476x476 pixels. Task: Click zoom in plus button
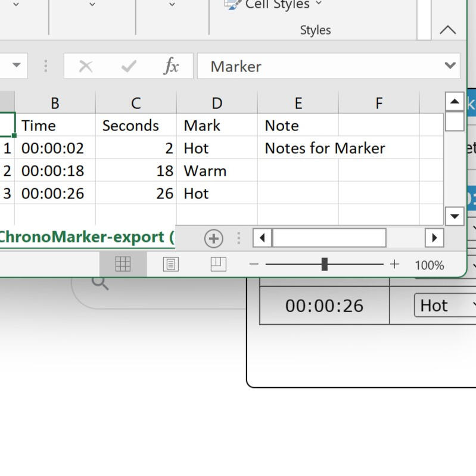pos(394,265)
